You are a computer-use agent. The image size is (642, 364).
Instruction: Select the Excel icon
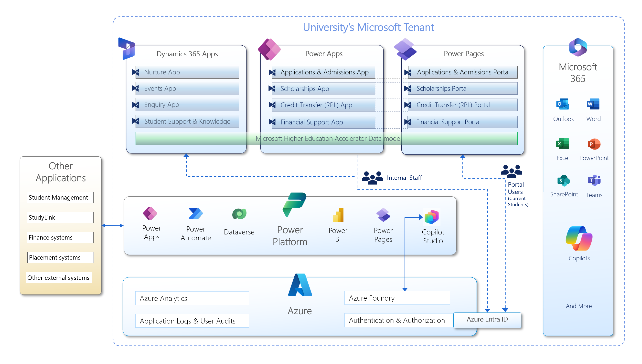click(x=562, y=144)
